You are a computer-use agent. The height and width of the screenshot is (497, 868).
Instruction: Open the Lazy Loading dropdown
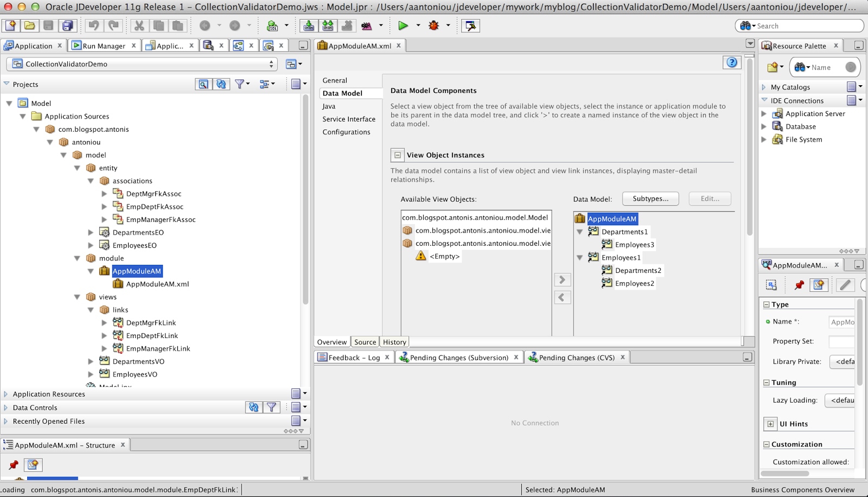840,400
